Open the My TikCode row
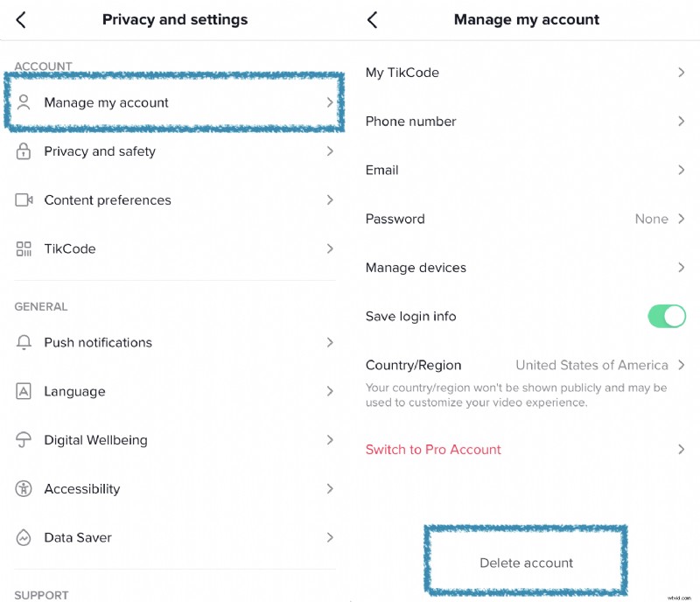This screenshot has height=602, width=700. (402, 73)
